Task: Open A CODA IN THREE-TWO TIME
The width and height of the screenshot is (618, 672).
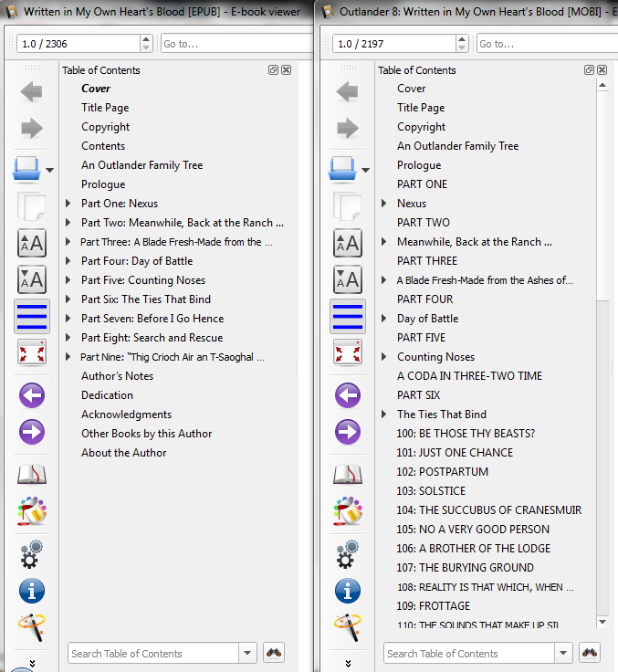Action: [x=470, y=376]
